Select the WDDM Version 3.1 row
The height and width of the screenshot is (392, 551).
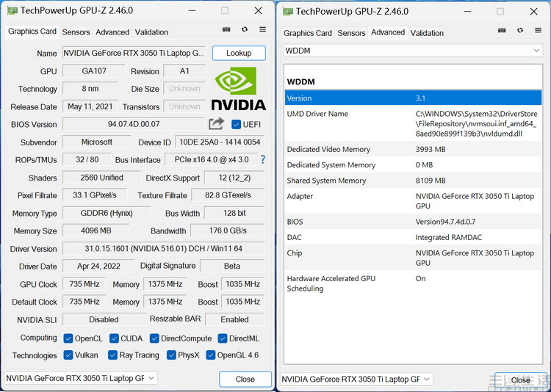pos(414,98)
